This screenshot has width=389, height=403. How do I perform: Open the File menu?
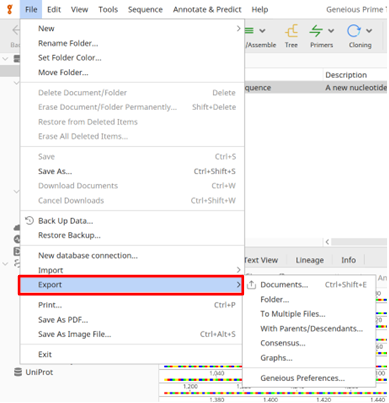pos(31,9)
